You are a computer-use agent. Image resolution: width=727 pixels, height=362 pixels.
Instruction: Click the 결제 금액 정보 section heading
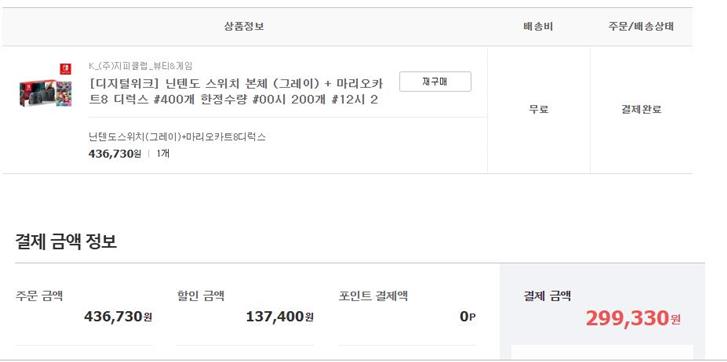(66, 241)
